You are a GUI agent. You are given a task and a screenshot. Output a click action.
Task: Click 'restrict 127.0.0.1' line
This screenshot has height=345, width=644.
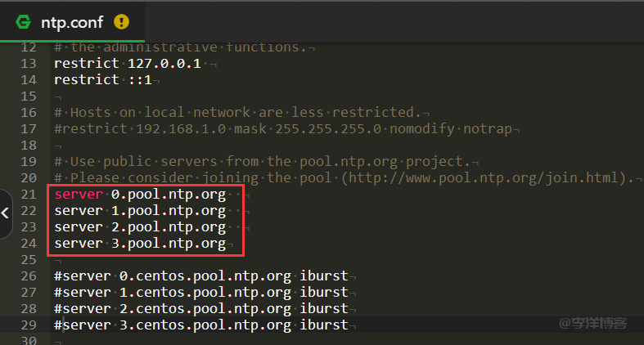pos(127,63)
